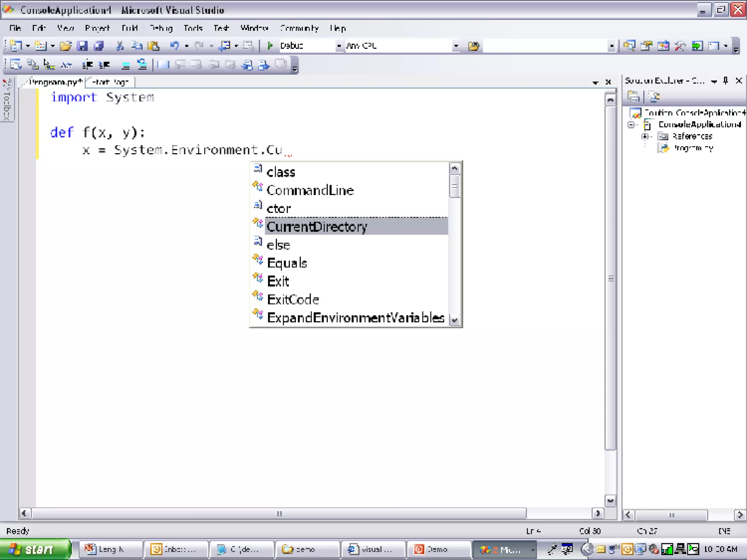This screenshot has width=747, height=560.
Task: Click the Undo arrow icon
Action: tap(174, 46)
